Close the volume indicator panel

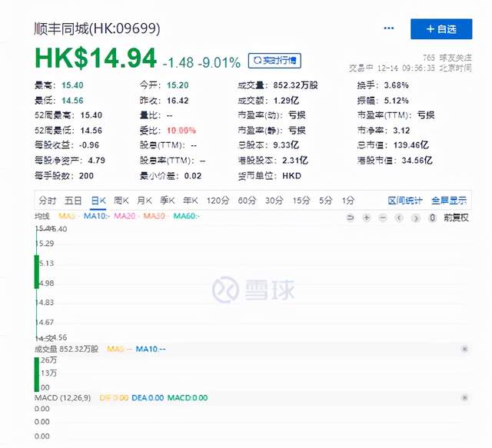[x=464, y=349]
